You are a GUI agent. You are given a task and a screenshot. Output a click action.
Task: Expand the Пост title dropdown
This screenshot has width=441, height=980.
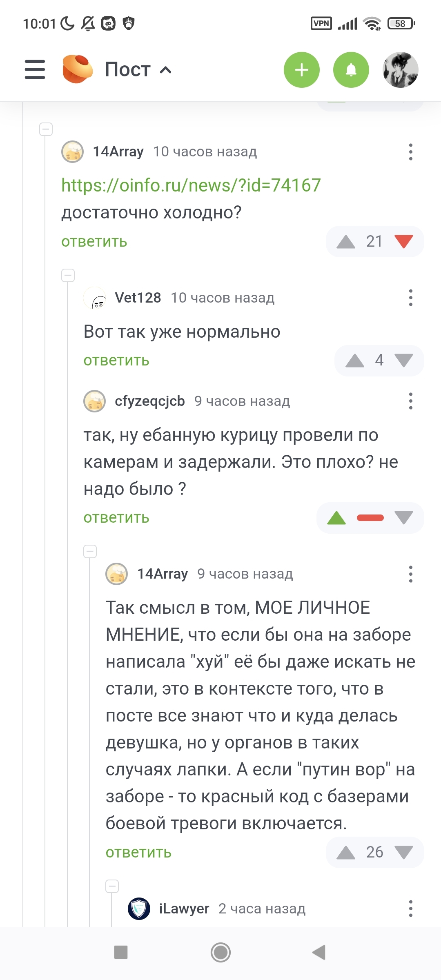(165, 70)
